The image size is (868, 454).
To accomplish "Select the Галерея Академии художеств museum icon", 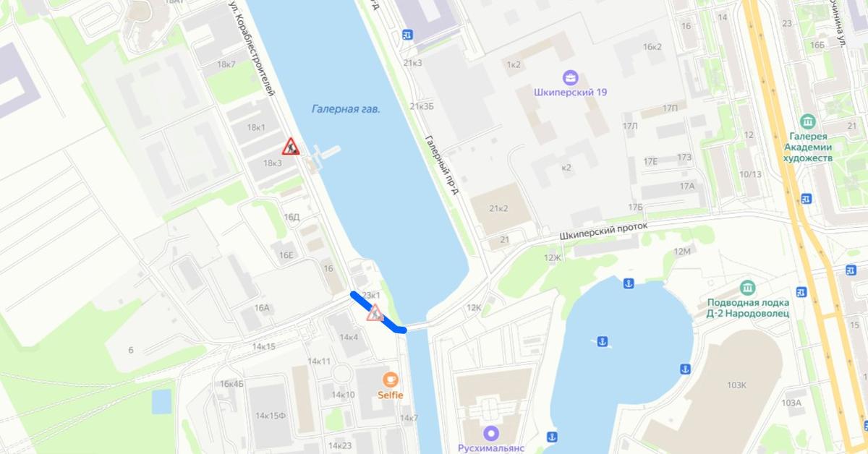I will point(808,120).
